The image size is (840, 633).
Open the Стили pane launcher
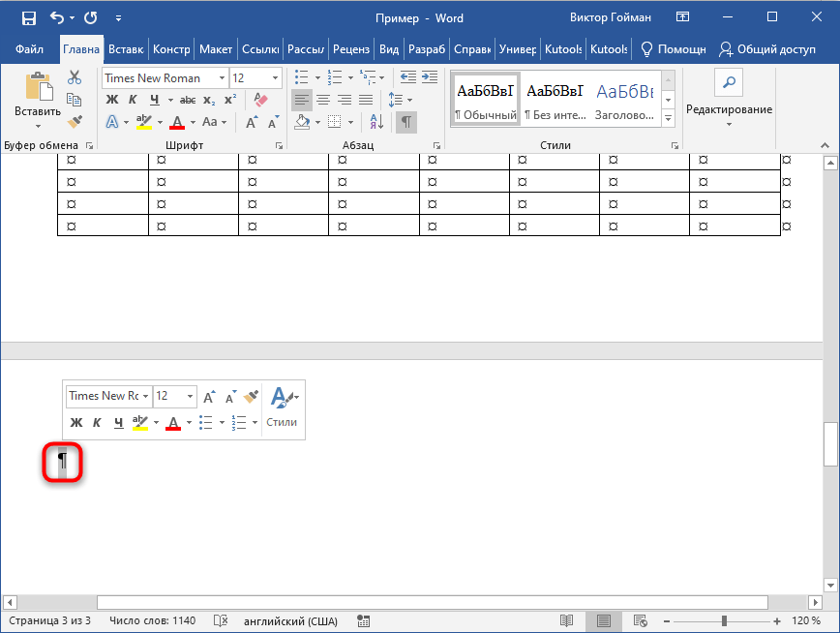(x=675, y=146)
